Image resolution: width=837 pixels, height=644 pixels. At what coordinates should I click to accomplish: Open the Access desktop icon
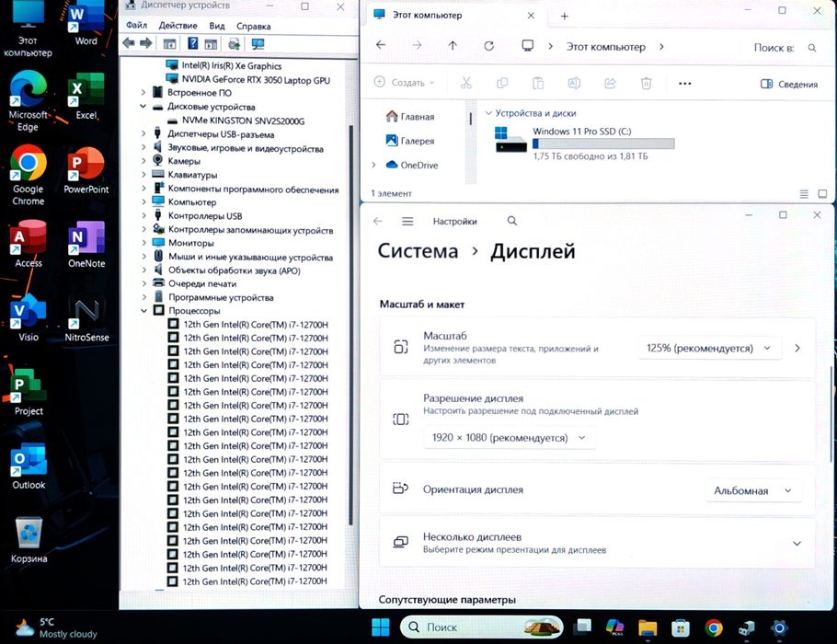[29, 244]
